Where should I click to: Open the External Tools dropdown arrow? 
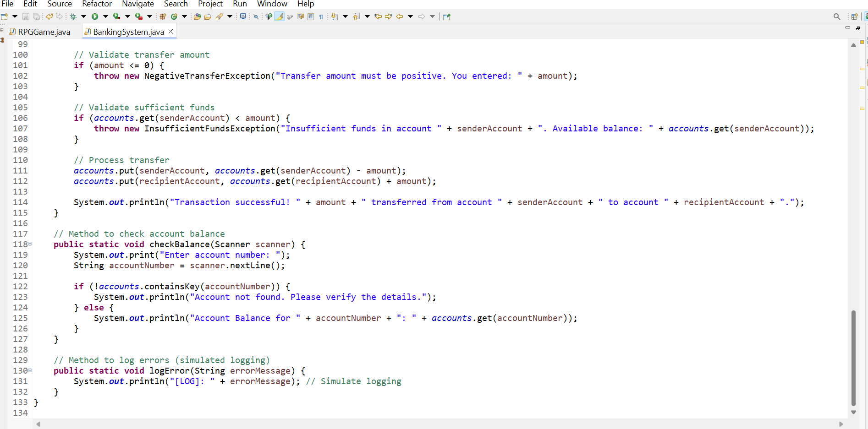point(149,16)
